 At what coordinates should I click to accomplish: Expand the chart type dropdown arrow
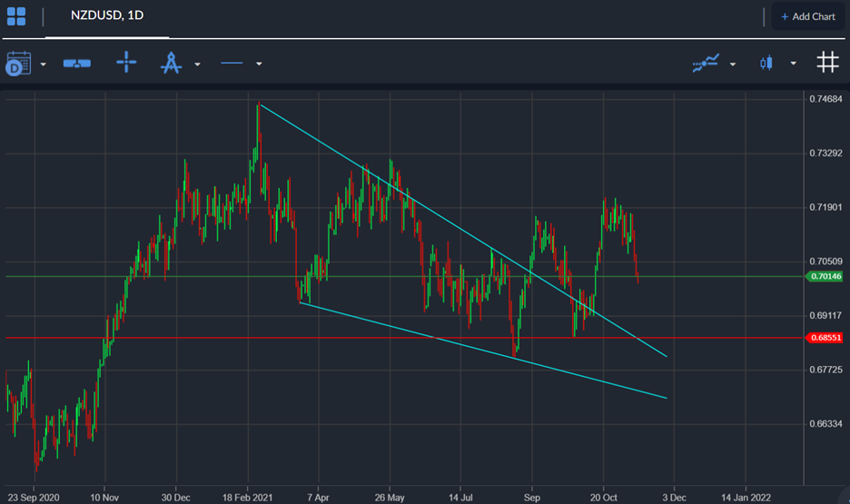[x=793, y=64]
